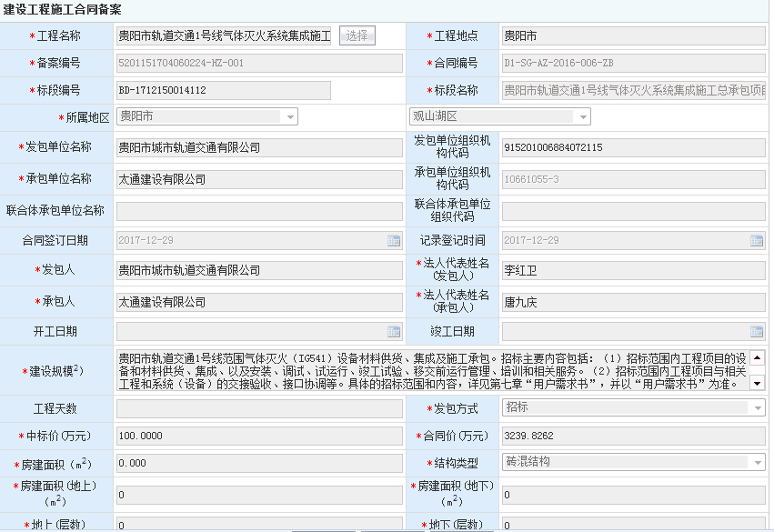The image size is (774, 532).
Task: Open calendar picker for 竣工日期
Action: (x=756, y=331)
